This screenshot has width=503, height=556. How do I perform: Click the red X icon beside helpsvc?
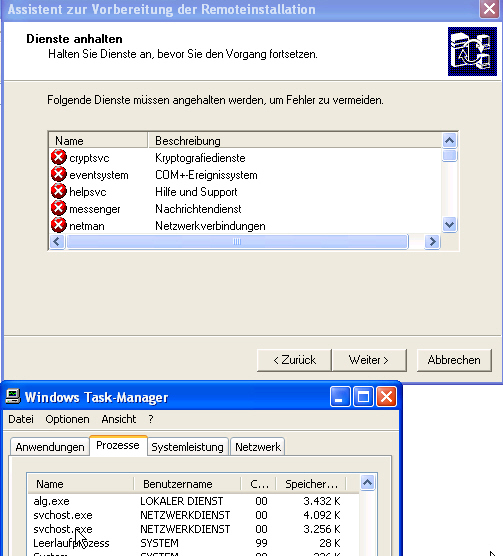click(59, 191)
